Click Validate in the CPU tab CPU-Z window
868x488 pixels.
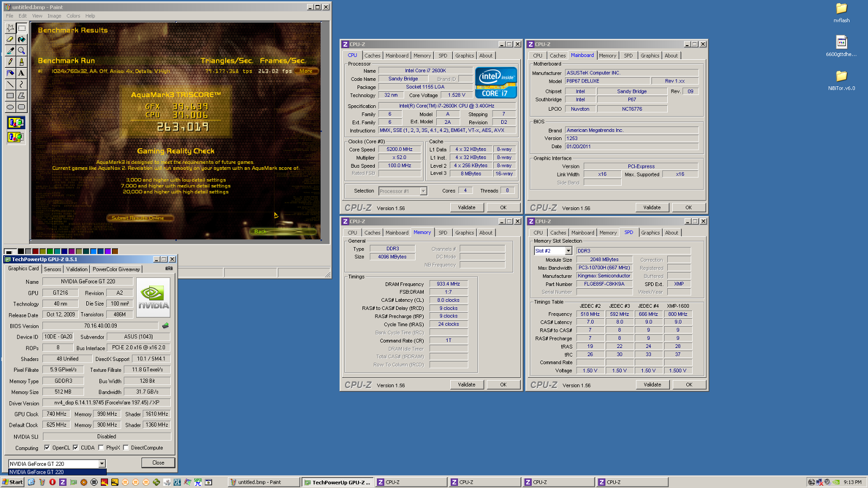coord(467,207)
